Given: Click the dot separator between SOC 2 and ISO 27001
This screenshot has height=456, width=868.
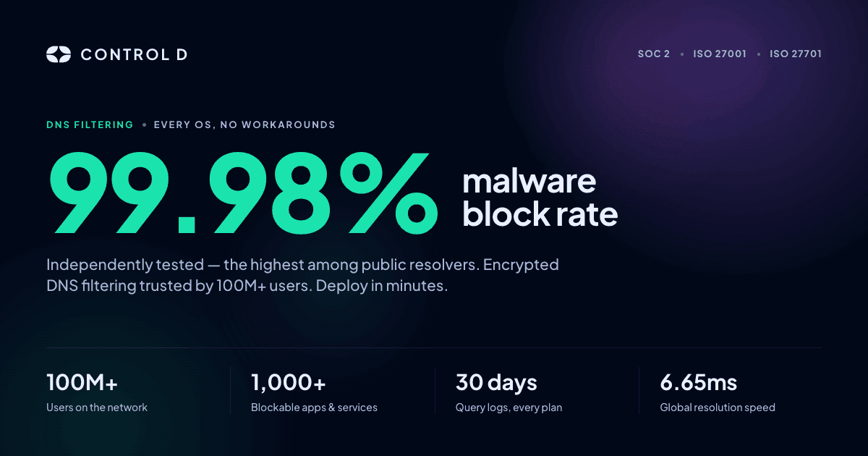Looking at the screenshot, I should point(682,54).
